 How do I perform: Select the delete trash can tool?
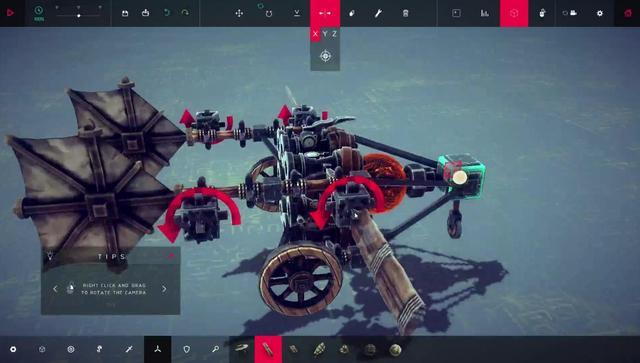[x=405, y=13]
